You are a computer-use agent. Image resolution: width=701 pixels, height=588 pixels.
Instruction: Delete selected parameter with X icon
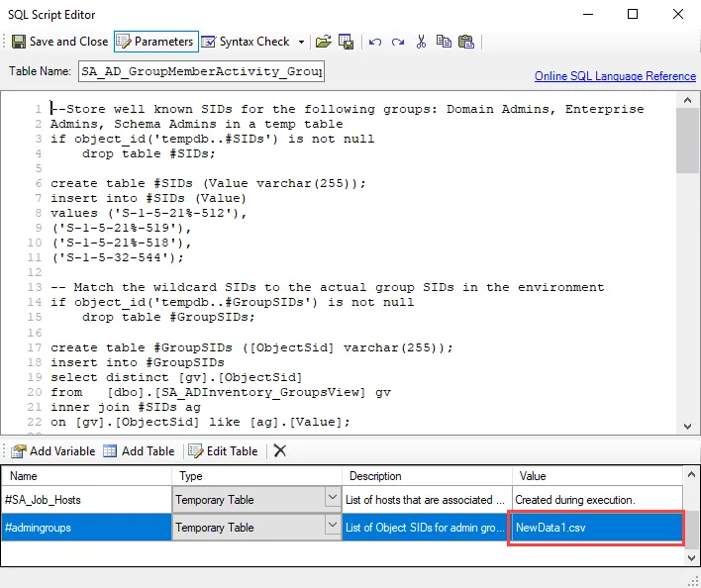click(x=280, y=450)
